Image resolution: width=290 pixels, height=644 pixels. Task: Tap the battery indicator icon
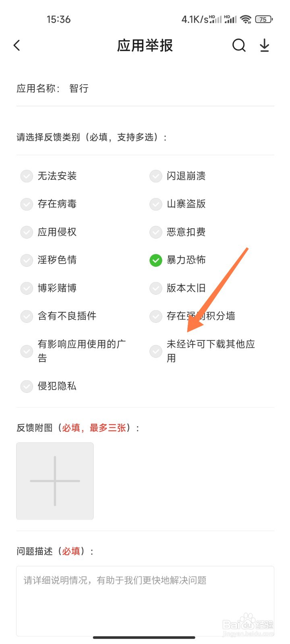(264, 19)
